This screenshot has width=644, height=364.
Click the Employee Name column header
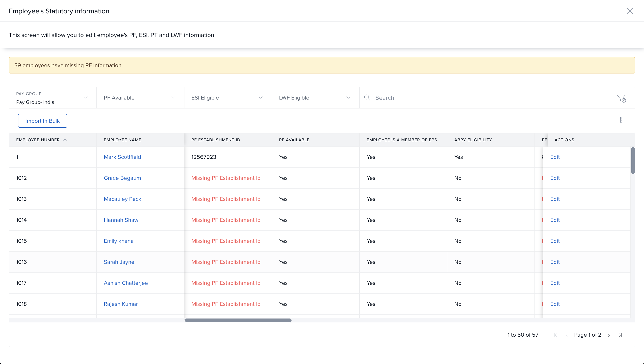point(122,140)
